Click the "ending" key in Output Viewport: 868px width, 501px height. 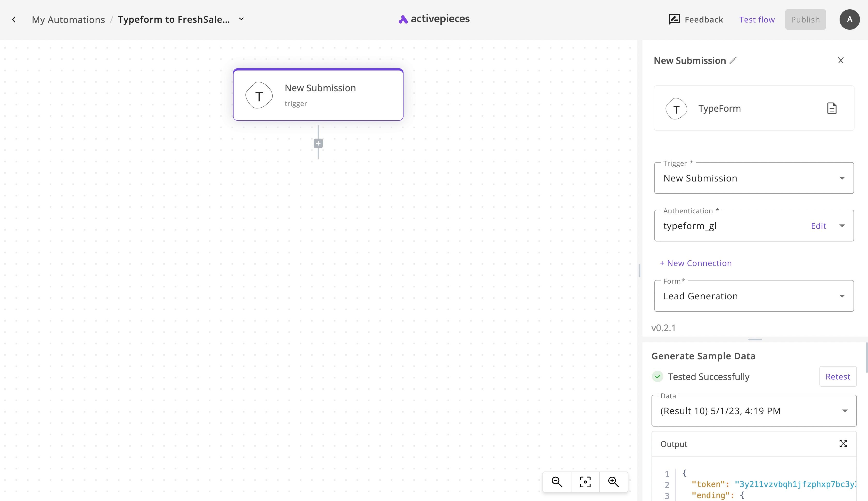click(x=711, y=495)
